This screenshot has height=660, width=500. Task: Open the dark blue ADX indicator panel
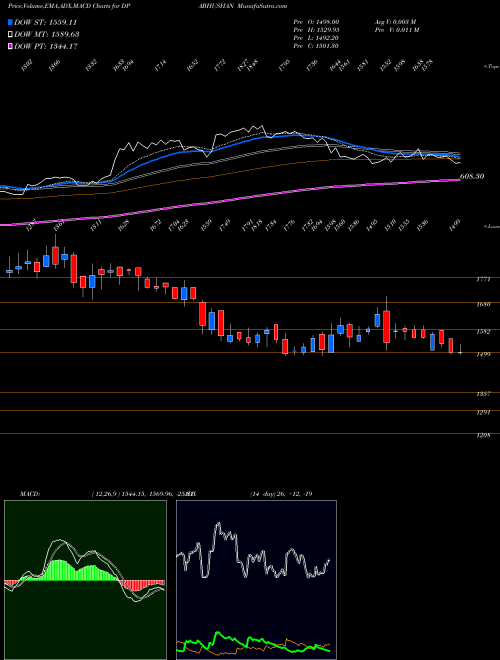pyautogui.click(x=256, y=580)
